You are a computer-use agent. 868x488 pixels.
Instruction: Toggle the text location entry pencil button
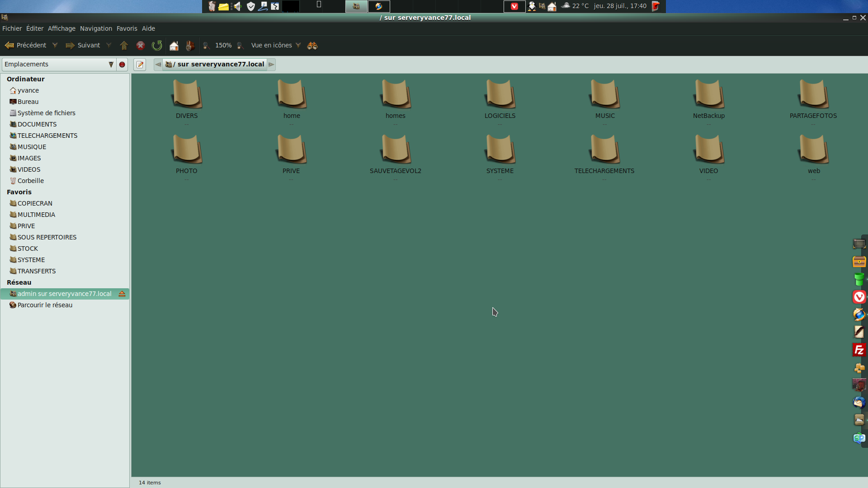[x=140, y=65]
